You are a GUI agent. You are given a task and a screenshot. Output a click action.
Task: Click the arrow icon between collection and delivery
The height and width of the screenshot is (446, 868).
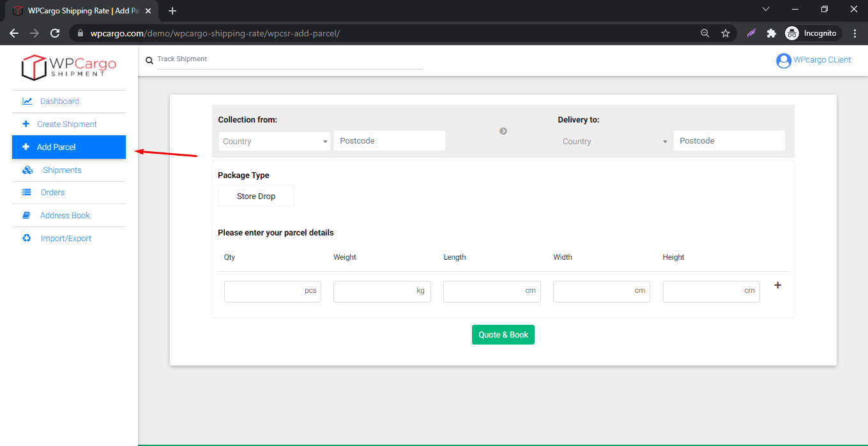[x=503, y=131]
